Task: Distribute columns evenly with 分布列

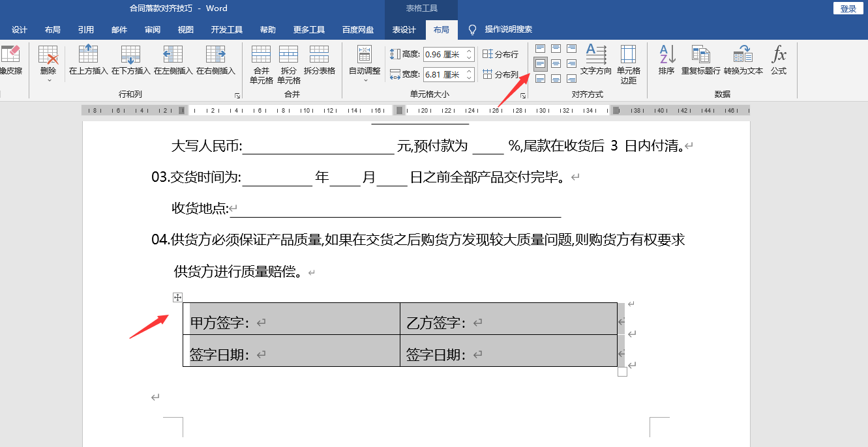Action: pyautogui.click(x=501, y=75)
